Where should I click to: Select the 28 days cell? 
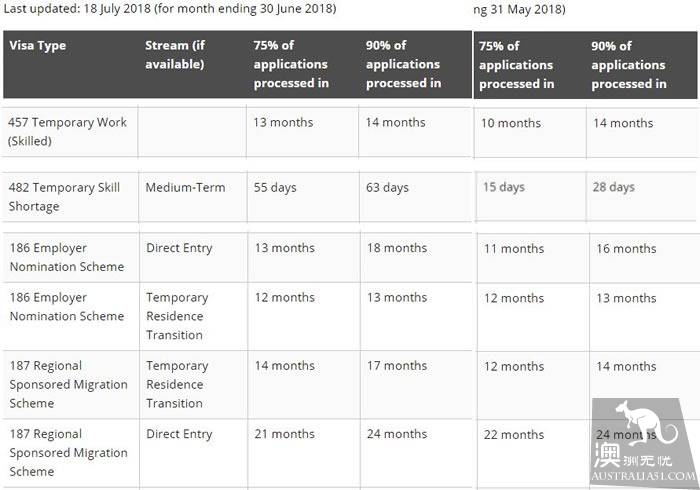pos(642,196)
